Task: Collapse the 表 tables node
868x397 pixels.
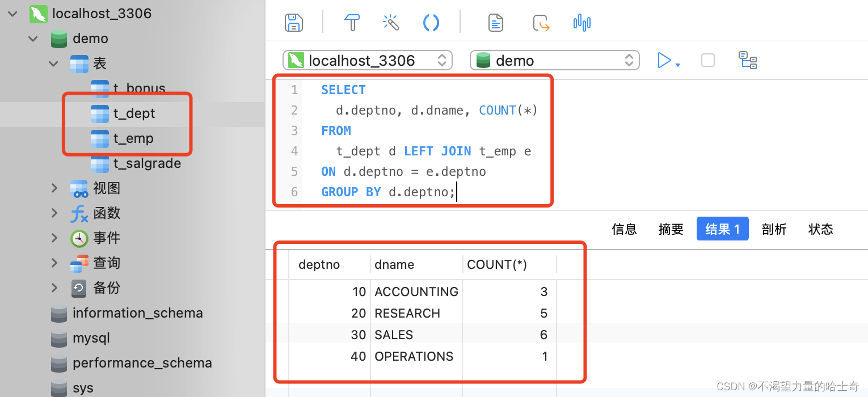Action: coord(54,64)
